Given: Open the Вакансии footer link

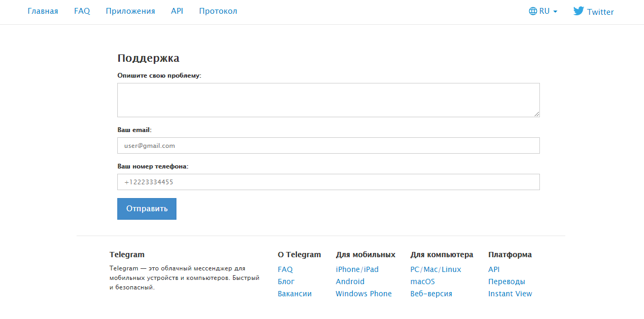Looking at the screenshot, I should coord(294,294).
